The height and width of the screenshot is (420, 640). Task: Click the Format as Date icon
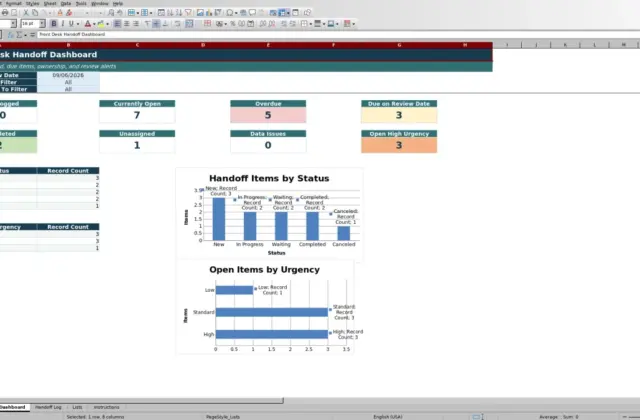251,24
